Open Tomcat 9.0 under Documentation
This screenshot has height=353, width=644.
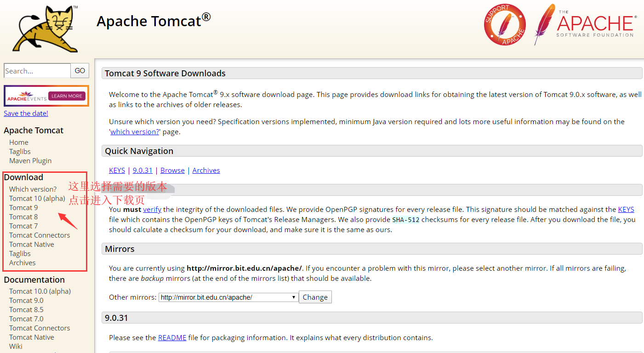coord(26,300)
